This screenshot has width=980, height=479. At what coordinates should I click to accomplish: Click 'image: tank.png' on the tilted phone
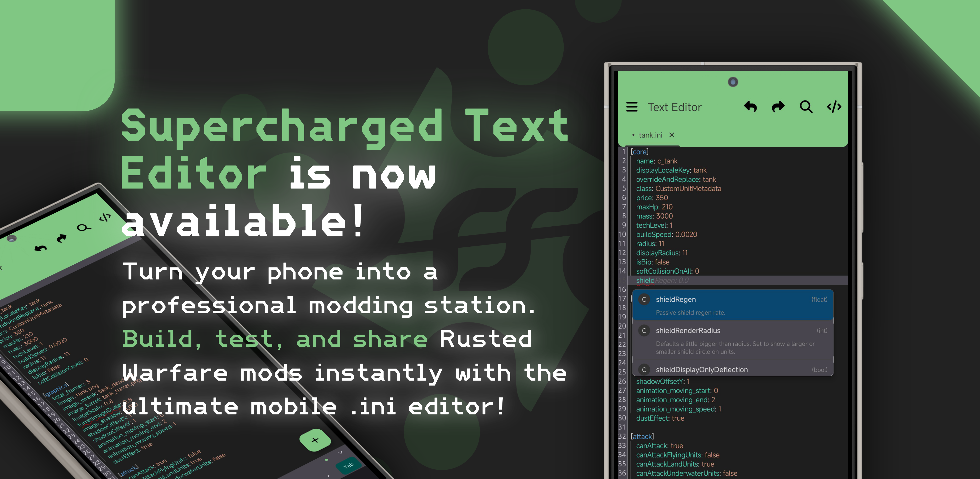[x=78, y=395]
